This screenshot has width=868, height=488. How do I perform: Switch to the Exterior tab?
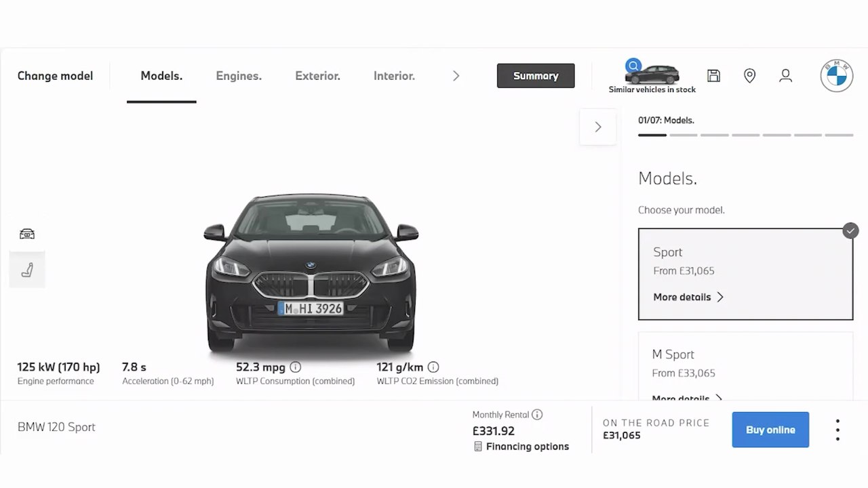317,76
